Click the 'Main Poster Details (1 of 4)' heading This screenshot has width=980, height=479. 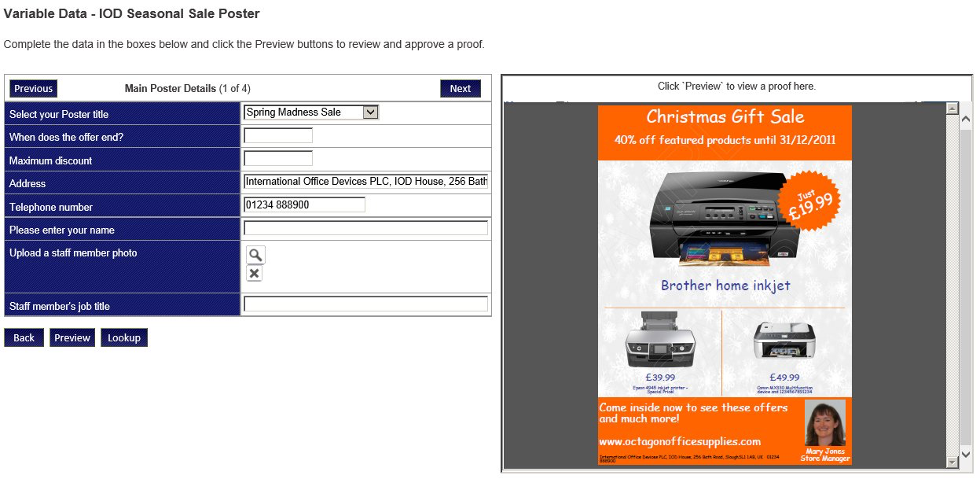pyautogui.click(x=188, y=88)
